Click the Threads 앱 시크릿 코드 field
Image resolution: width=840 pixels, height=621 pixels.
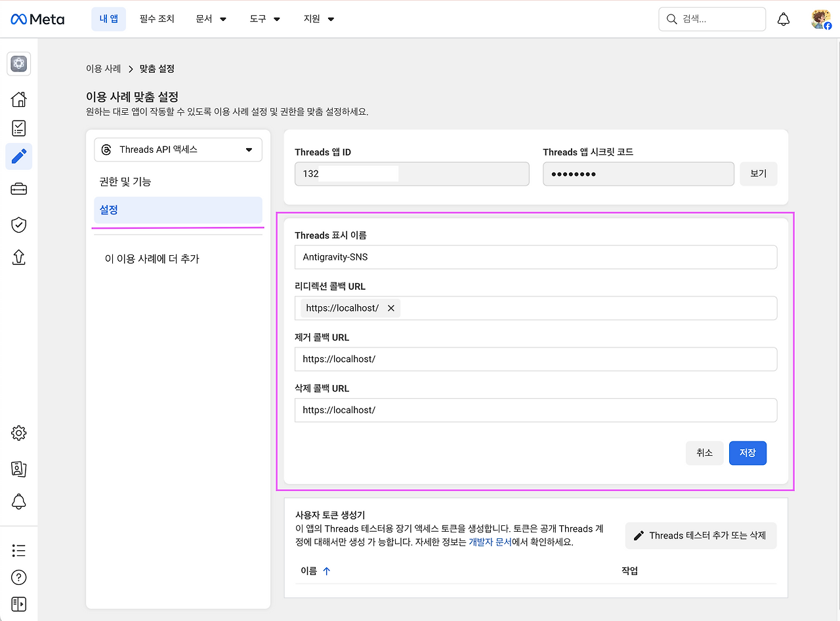tap(639, 174)
